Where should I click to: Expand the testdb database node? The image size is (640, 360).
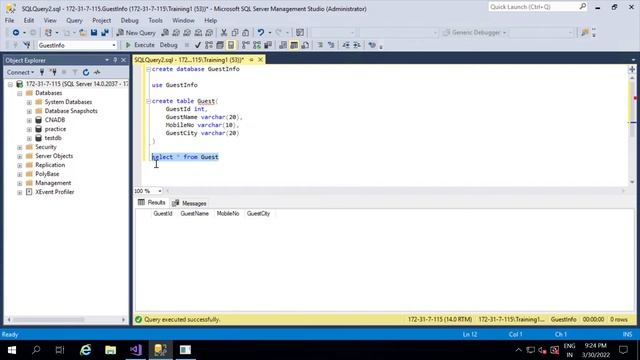tap(29, 138)
